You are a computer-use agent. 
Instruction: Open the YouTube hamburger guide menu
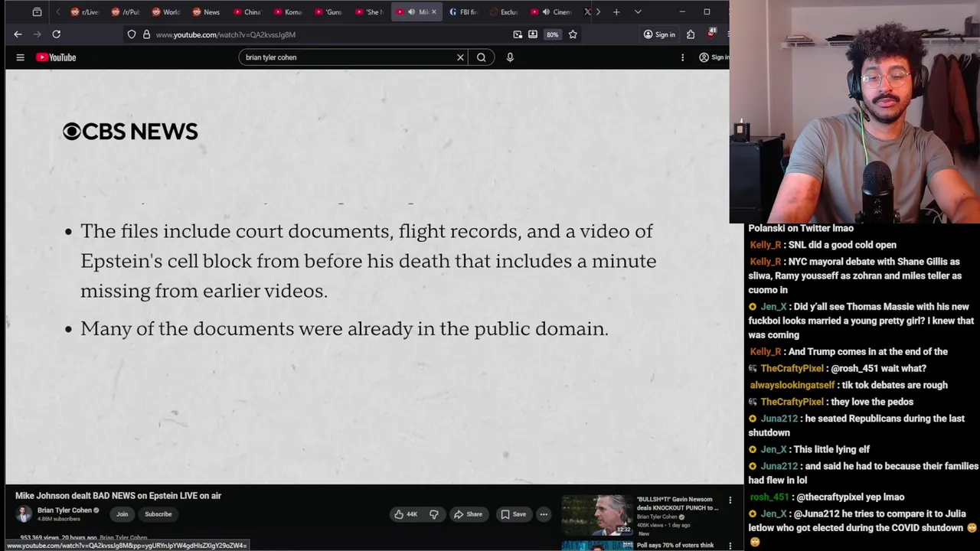click(x=21, y=57)
